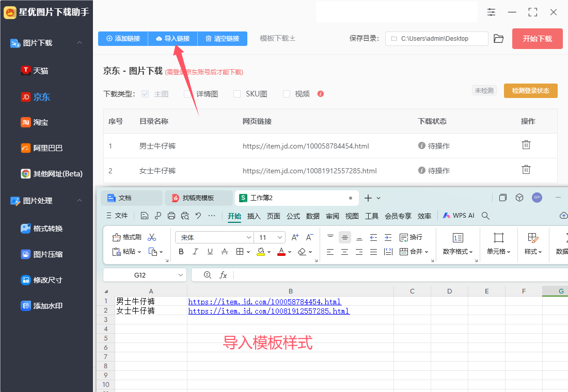The image size is (568, 392).
Task: Cut selection with scissors icon
Action: coord(152,237)
